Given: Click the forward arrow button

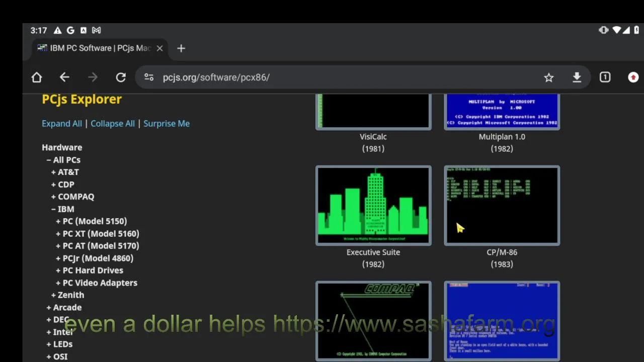Looking at the screenshot, I should pyautogui.click(x=93, y=77).
